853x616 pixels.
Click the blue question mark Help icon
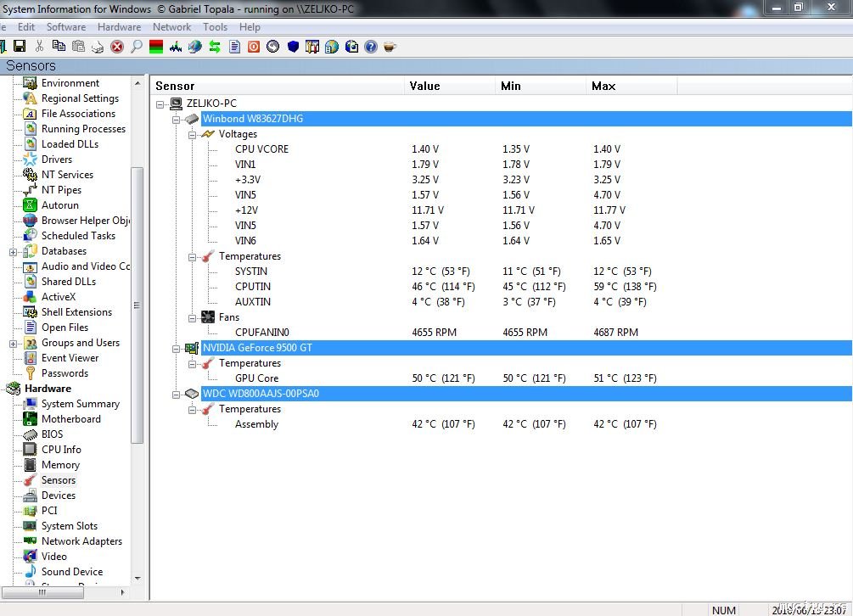point(370,47)
